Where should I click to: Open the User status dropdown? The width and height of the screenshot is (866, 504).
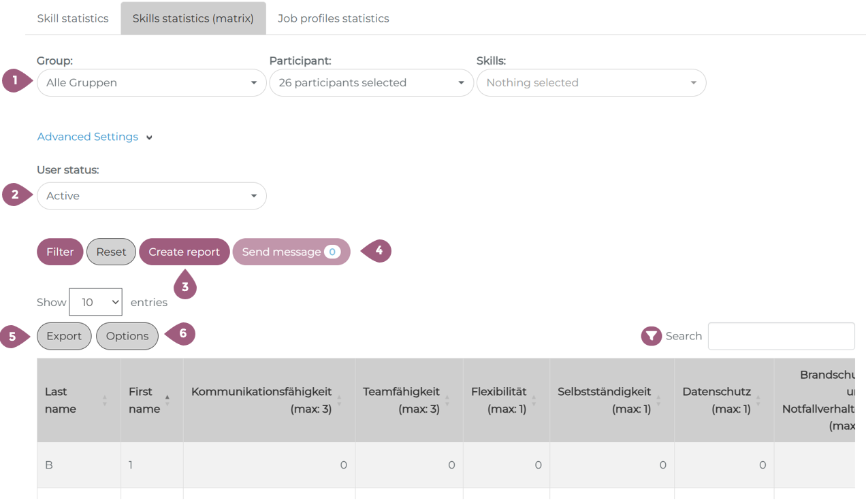coord(151,196)
